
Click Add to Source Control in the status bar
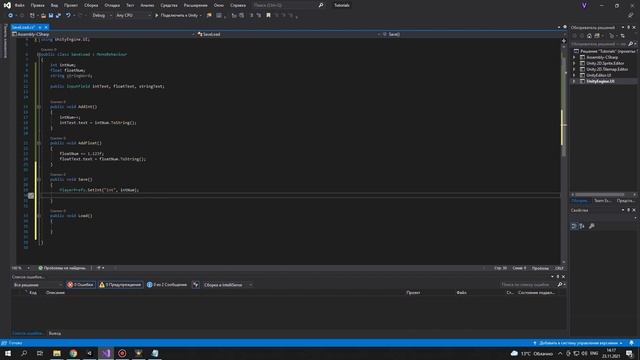[x=578, y=343]
